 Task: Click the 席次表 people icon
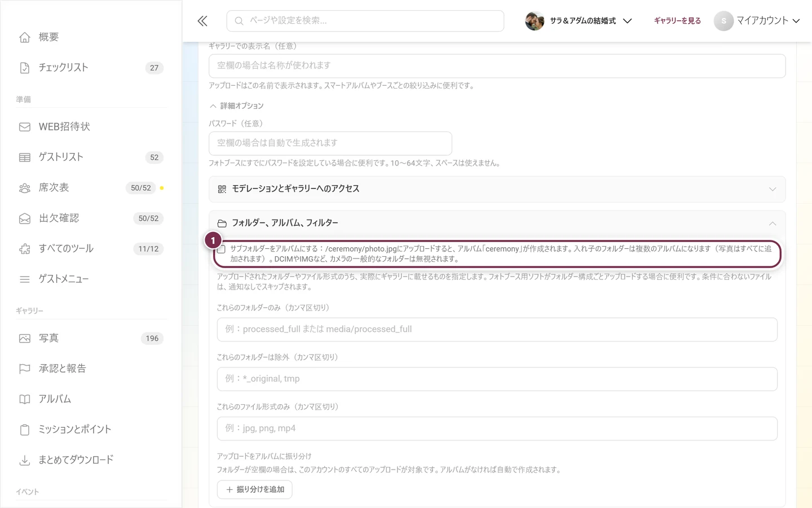click(x=25, y=188)
